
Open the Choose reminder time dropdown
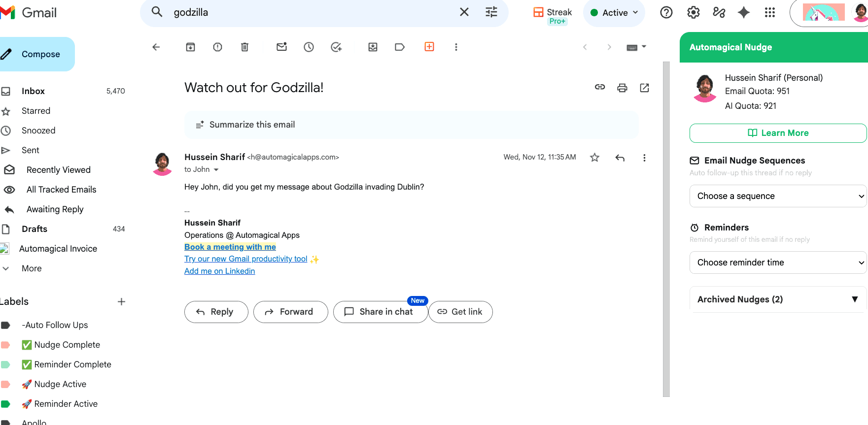pos(778,262)
